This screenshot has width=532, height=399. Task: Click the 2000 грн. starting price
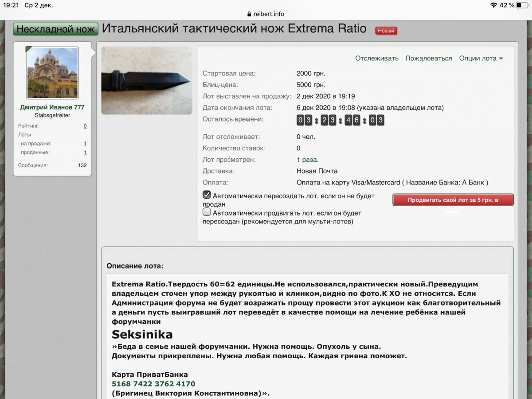[311, 73]
